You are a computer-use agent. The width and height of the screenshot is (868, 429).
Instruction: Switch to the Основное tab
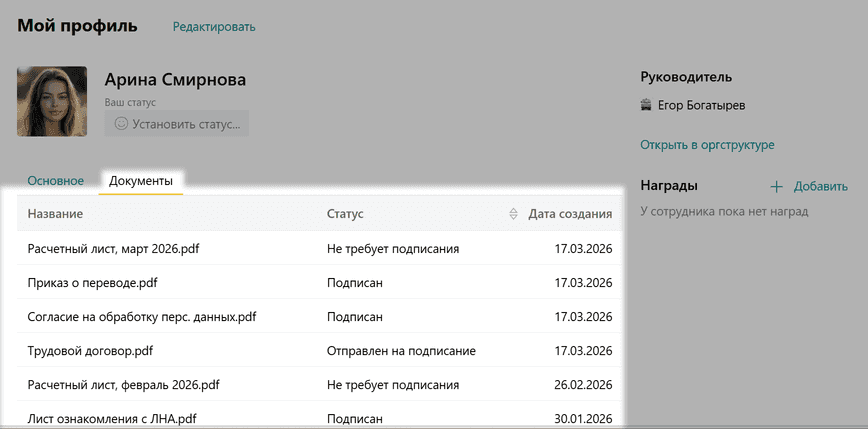point(55,181)
